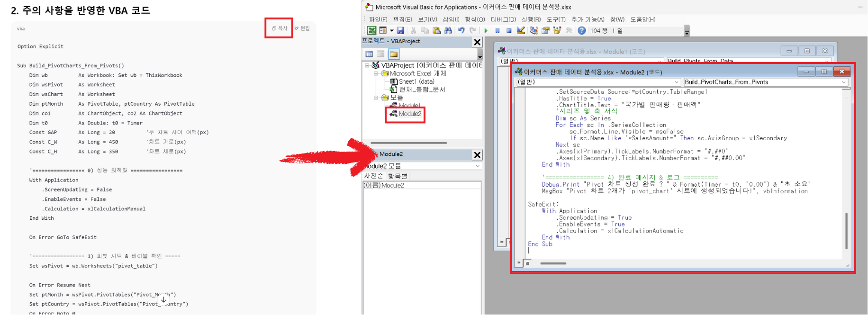The image size is (868, 315).
Task: Click View Object icon in Project panel
Action: click(x=380, y=54)
